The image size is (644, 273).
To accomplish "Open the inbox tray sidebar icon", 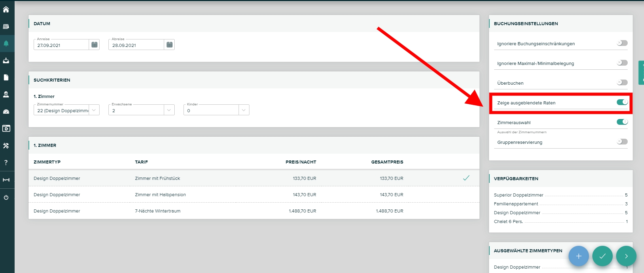I will pyautogui.click(x=6, y=61).
